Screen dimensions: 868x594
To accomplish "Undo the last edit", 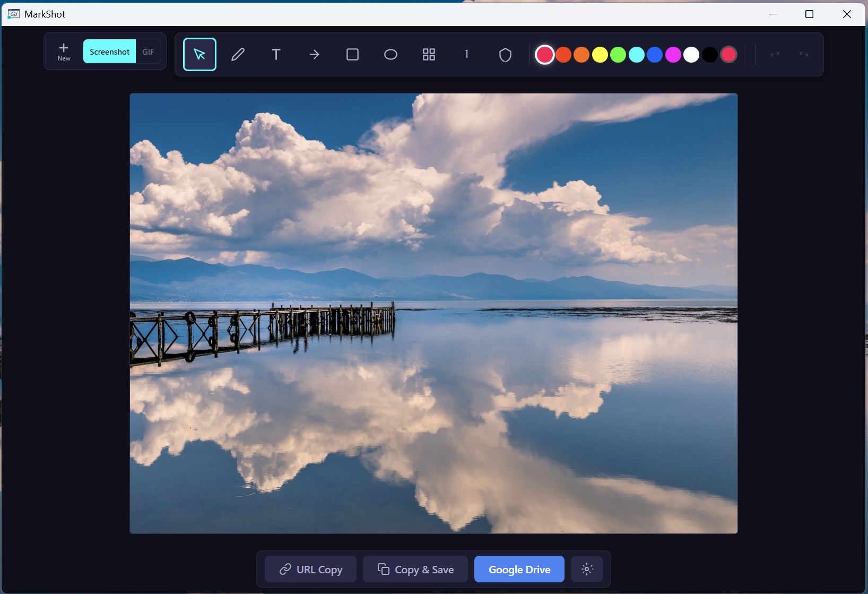I will [x=775, y=54].
